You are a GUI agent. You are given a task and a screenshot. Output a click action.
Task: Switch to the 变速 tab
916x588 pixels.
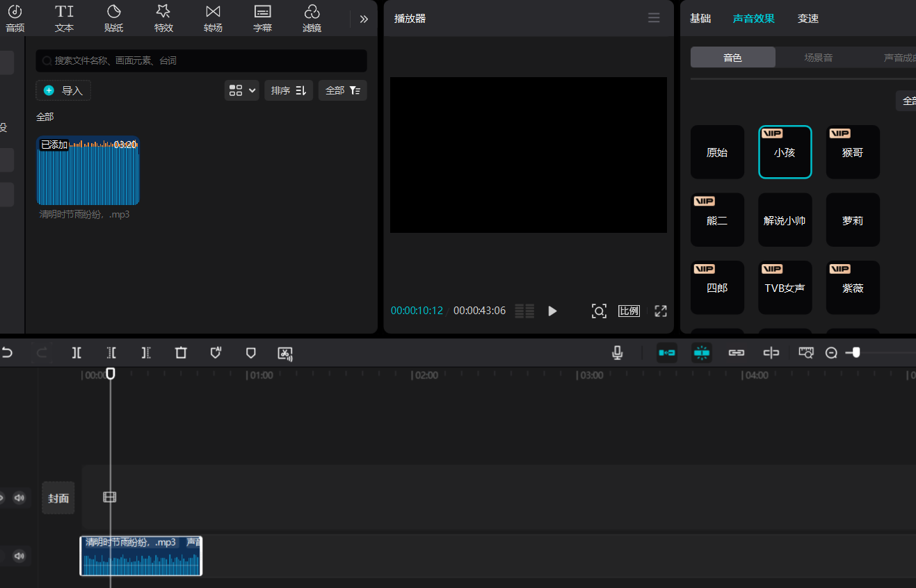click(808, 18)
